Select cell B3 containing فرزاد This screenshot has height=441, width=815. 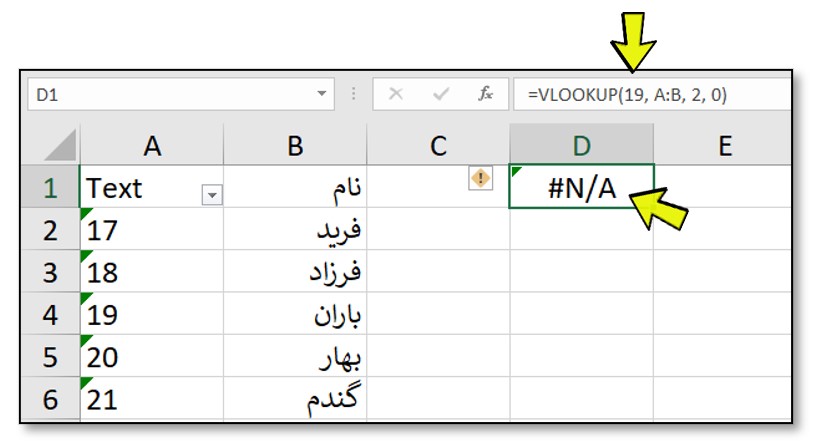pyautogui.click(x=295, y=271)
